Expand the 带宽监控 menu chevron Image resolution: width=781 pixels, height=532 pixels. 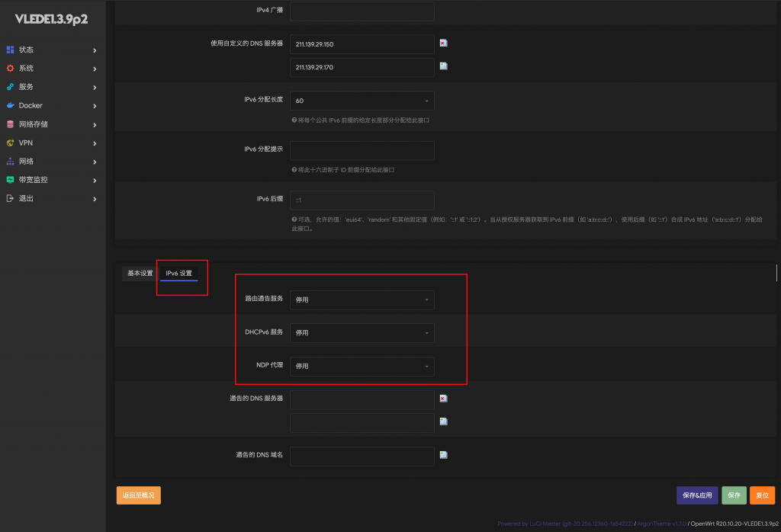click(95, 180)
